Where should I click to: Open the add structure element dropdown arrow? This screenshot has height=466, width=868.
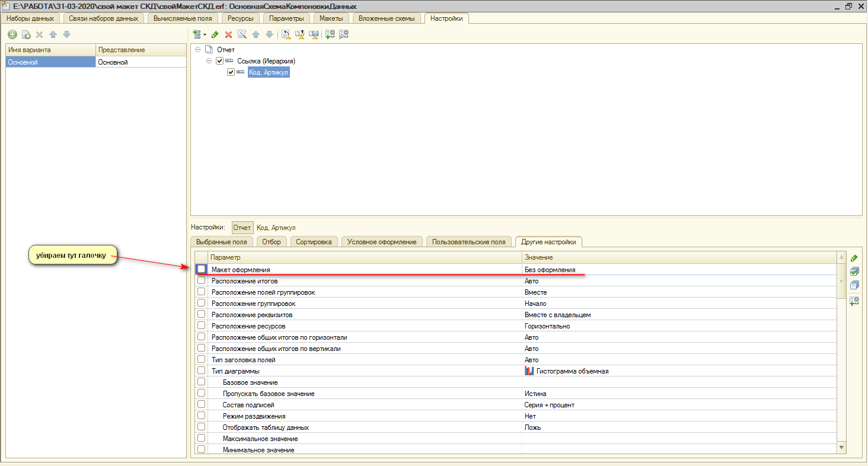[204, 35]
